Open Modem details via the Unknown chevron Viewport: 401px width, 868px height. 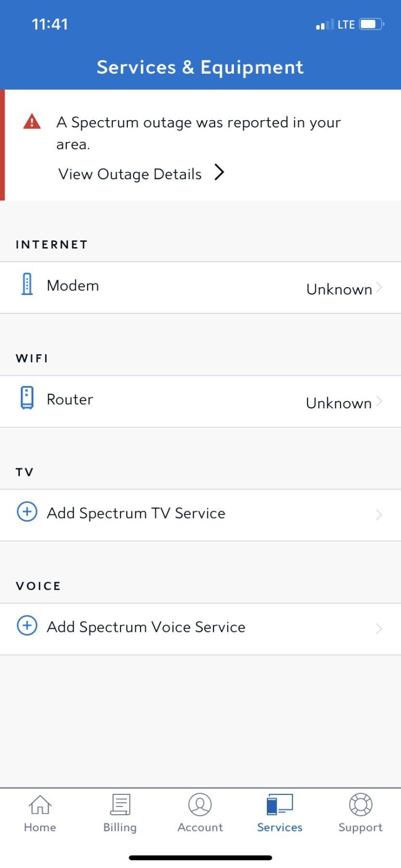click(379, 288)
